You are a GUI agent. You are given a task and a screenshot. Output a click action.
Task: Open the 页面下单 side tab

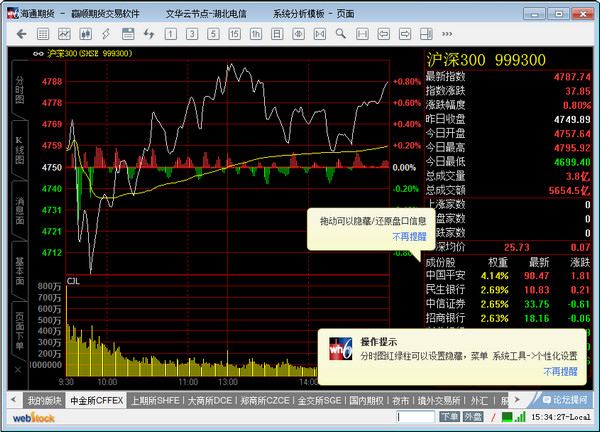[x=20, y=331]
